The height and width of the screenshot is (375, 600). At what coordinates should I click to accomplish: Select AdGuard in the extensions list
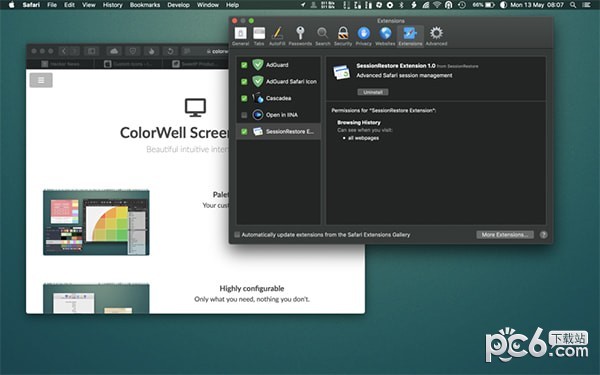click(278, 65)
